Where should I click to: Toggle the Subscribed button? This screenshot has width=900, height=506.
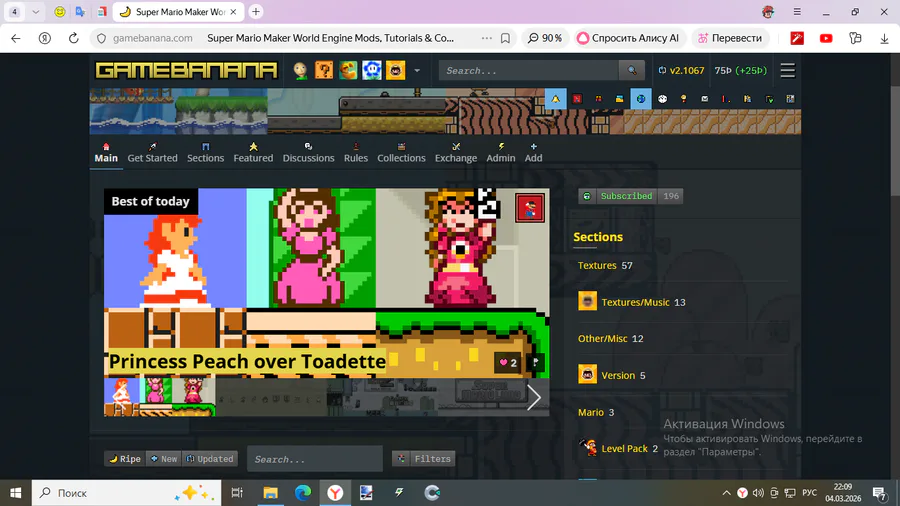(x=618, y=196)
